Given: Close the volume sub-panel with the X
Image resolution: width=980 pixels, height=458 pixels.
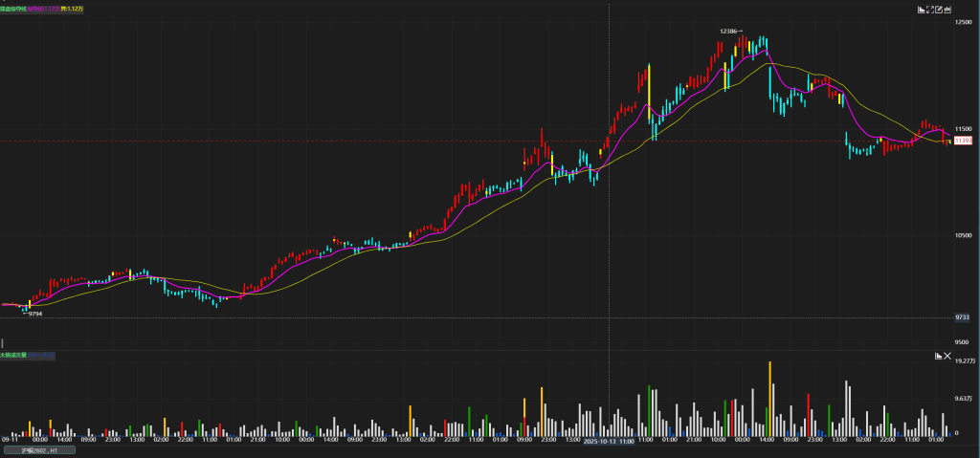Looking at the screenshot, I should click(948, 356).
